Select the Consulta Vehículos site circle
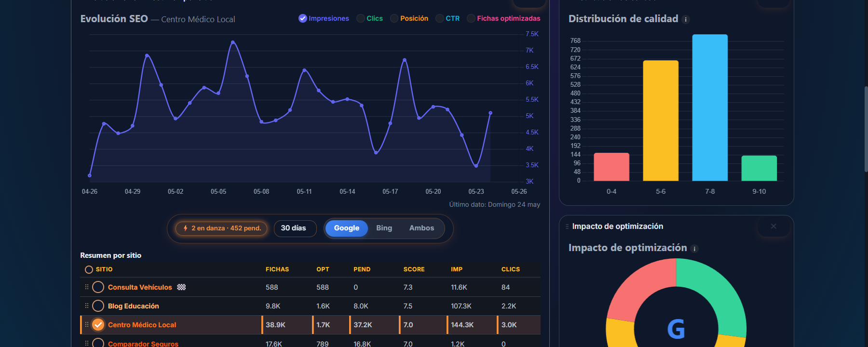The image size is (868, 347). pos(98,287)
